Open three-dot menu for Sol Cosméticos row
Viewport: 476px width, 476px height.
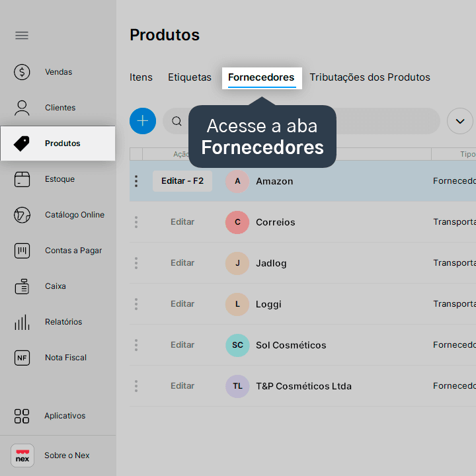[x=136, y=345]
